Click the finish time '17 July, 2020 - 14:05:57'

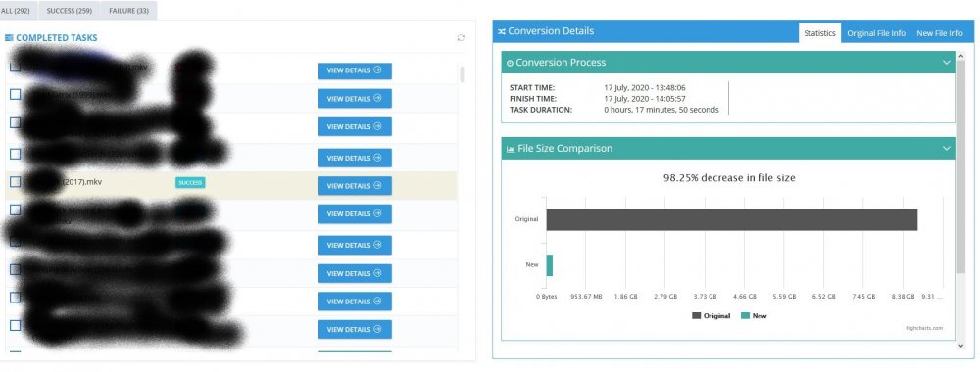(645, 99)
